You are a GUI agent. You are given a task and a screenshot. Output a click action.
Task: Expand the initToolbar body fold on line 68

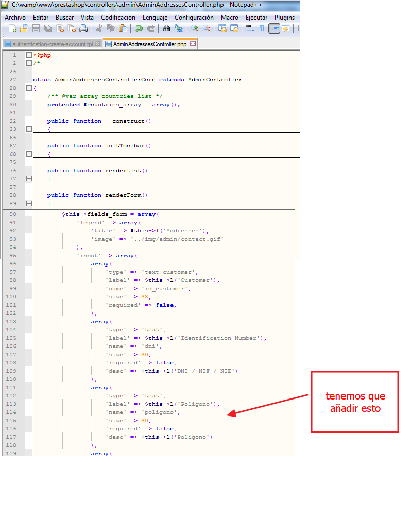tap(29, 154)
